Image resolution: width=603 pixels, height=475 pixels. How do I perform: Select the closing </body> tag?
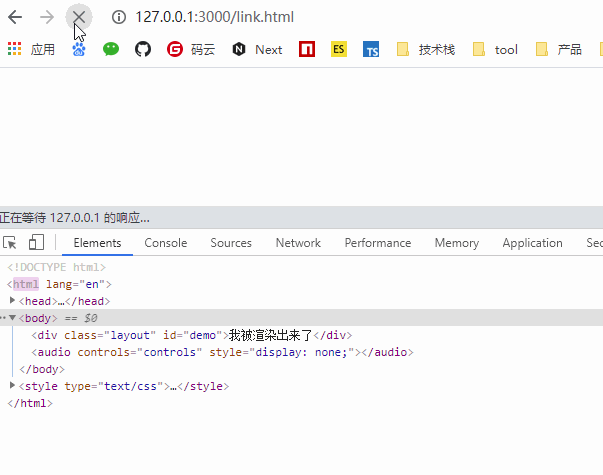pyautogui.click(x=42, y=369)
